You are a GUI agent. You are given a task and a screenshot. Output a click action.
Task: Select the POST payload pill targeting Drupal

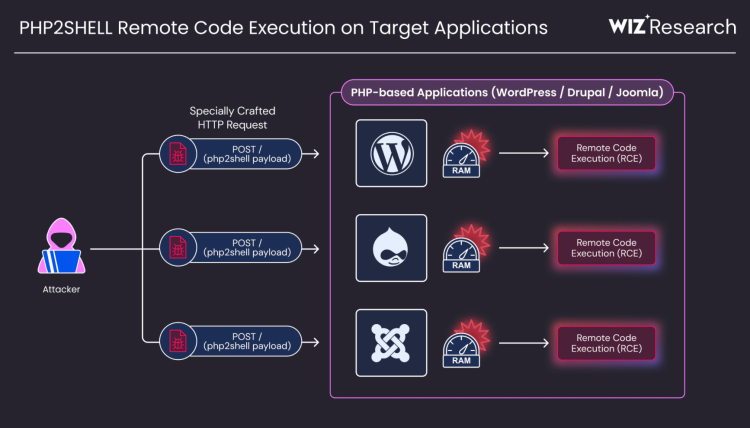(231, 247)
